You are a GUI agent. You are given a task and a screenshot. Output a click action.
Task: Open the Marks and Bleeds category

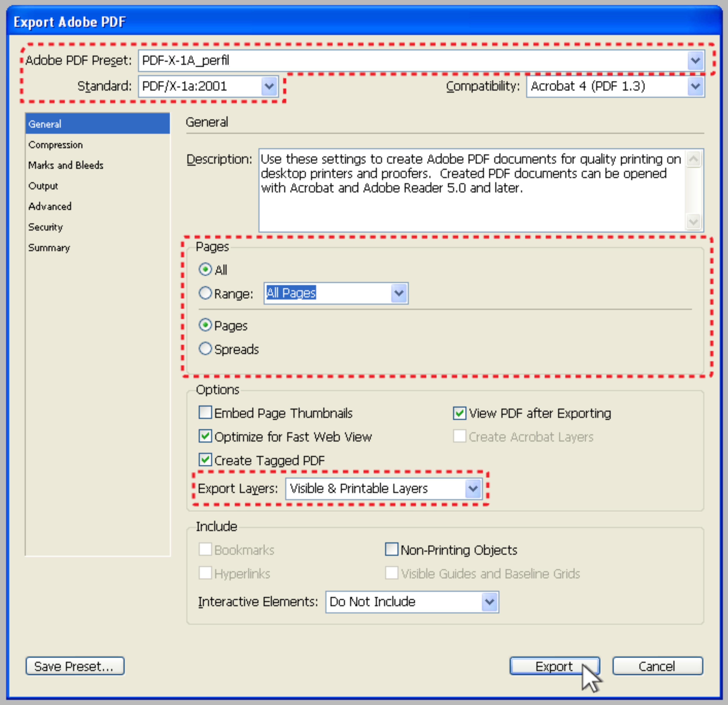tap(98, 165)
